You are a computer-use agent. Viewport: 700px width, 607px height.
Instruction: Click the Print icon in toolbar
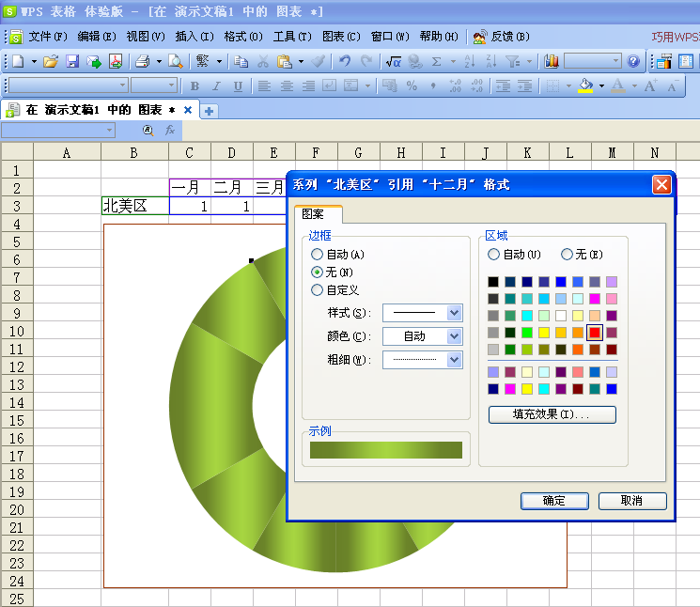142,61
